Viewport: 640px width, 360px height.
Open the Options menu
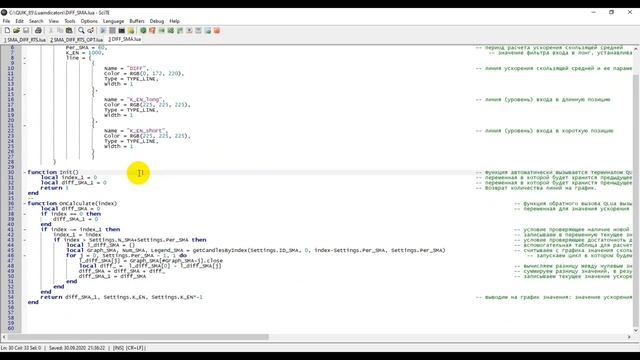point(89,21)
